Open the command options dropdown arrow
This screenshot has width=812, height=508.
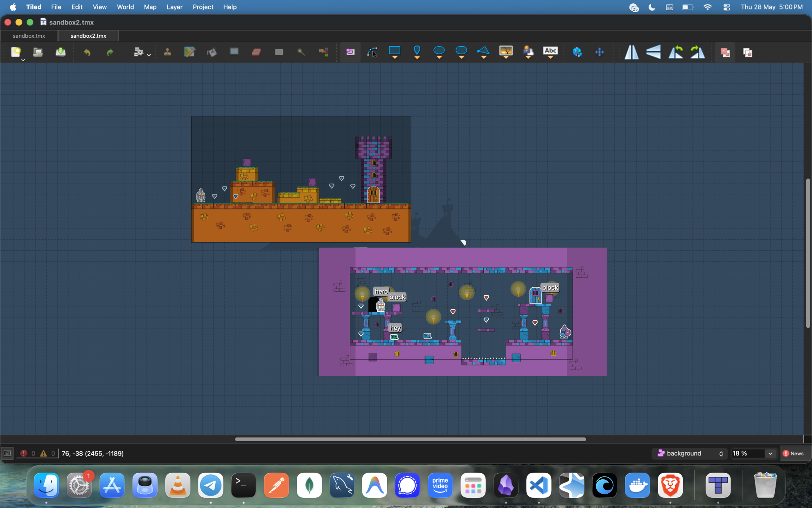[149, 55]
